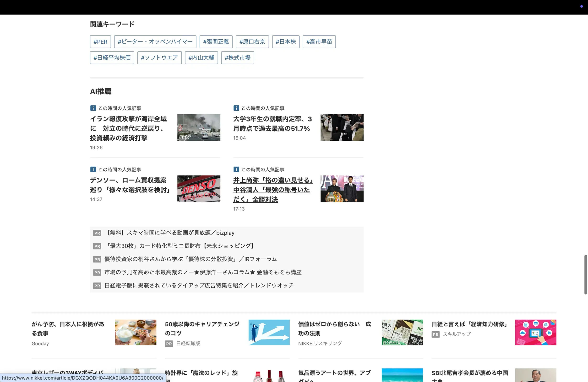This screenshot has width=588, height=382.
Task: Open PR link 優待株の分散投資 IRフォーラム
Action: coord(191,259)
